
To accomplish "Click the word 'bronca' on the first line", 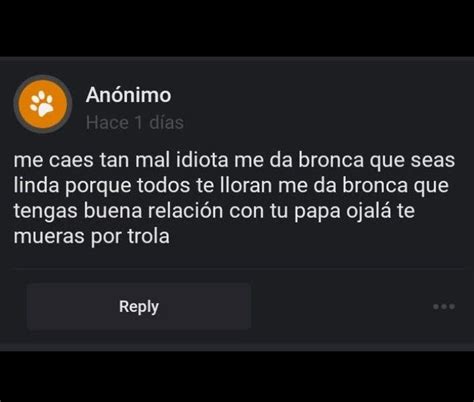I will click(331, 160).
